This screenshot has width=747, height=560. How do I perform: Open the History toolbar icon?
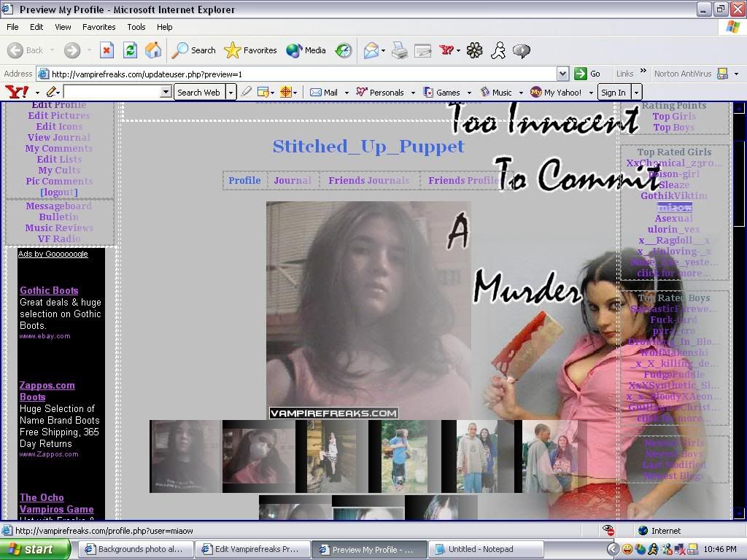pyautogui.click(x=344, y=50)
